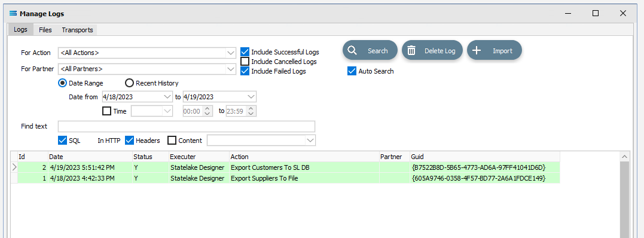Image resolution: width=644 pixels, height=238 pixels.
Task: Enable the Time checkbox
Action: (x=106, y=111)
